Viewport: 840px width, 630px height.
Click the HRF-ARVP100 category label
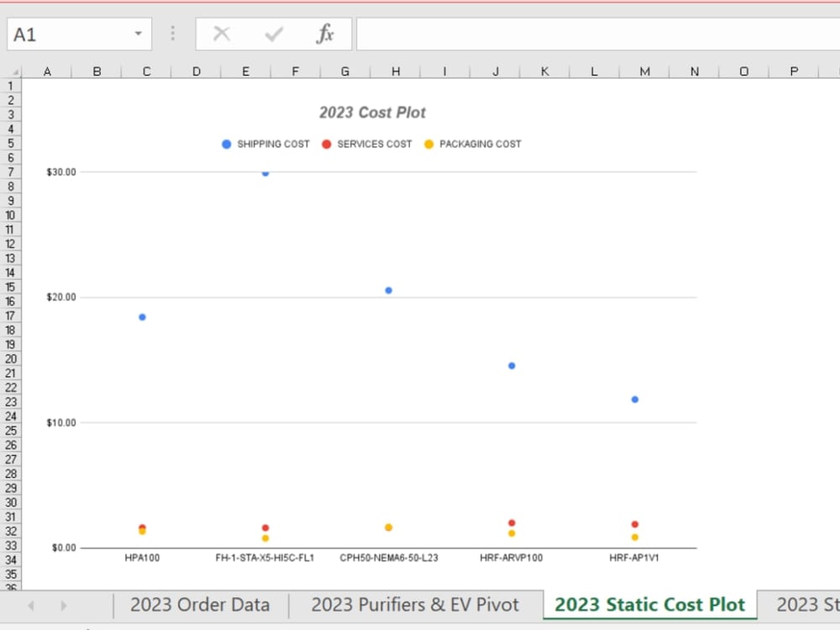(511, 558)
